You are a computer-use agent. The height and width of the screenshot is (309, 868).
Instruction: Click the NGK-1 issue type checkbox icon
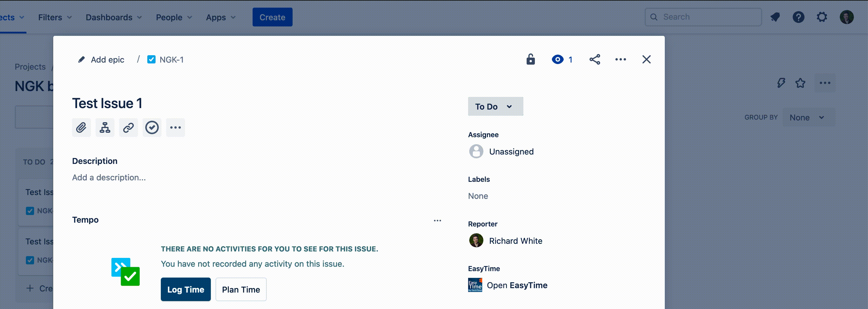[151, 60]
